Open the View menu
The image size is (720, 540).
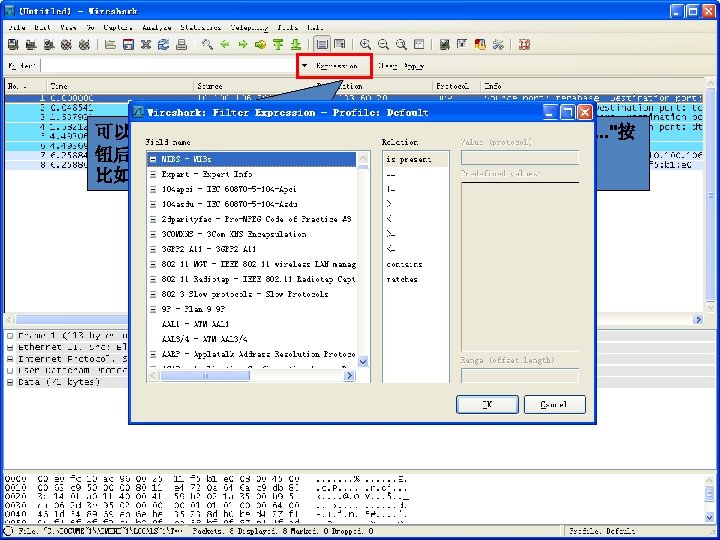(68, 28)
